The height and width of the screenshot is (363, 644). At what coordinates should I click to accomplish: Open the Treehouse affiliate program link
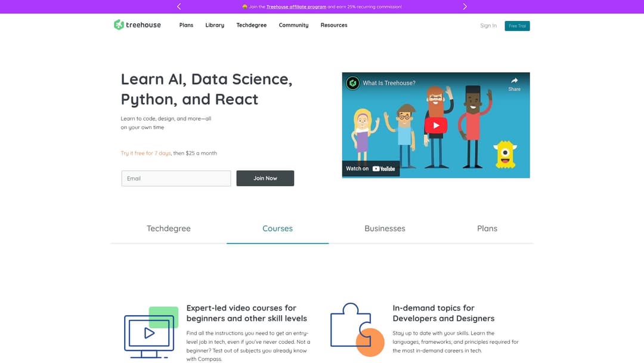coord(296,7)
